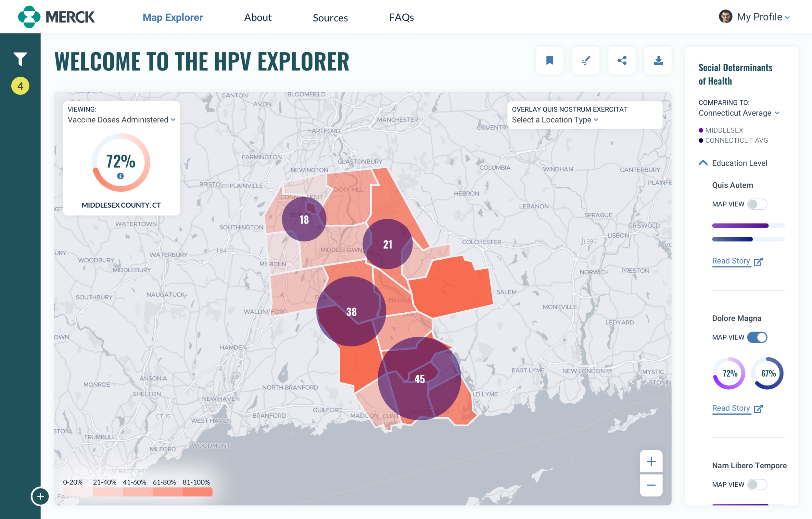Open Select a Location Type dropdown
Image resolution: width=812 pixels, height=519 pixels.
(555, 120)
